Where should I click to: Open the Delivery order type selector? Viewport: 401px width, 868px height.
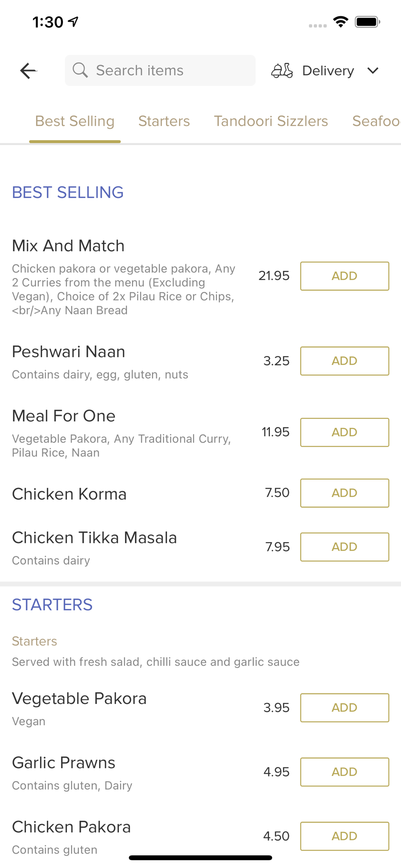328,71
